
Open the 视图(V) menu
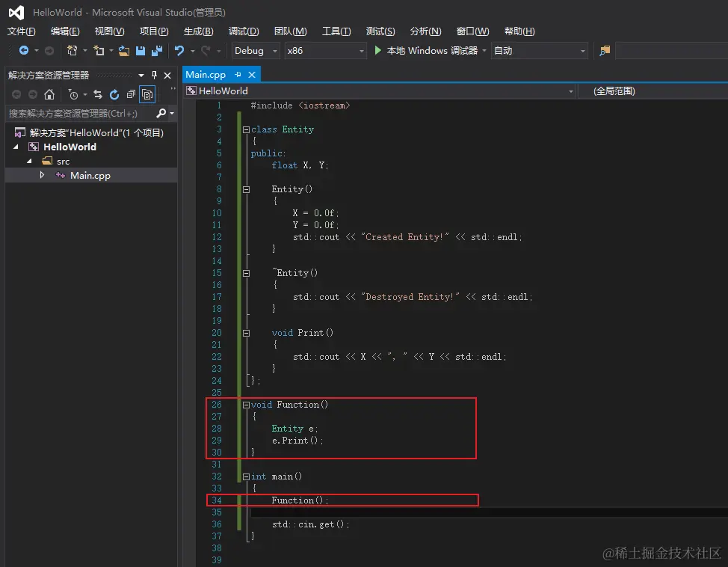110,31
